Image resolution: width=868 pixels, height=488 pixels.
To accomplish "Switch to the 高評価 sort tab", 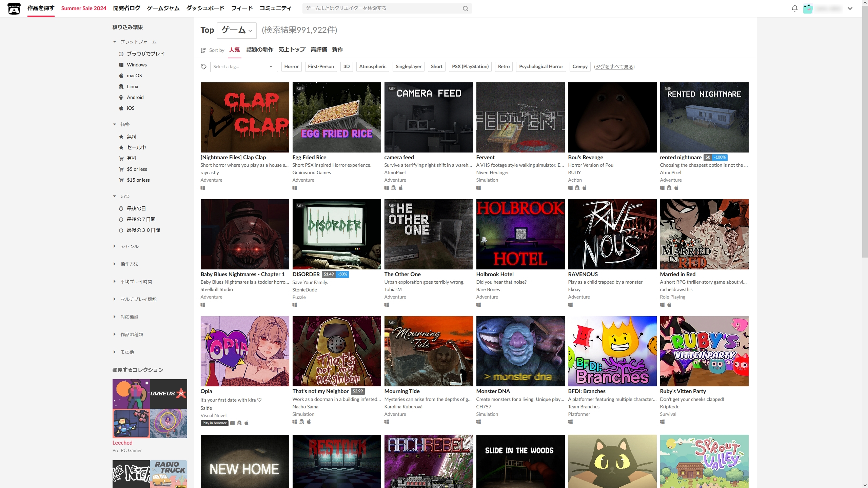I will point(319,49).
